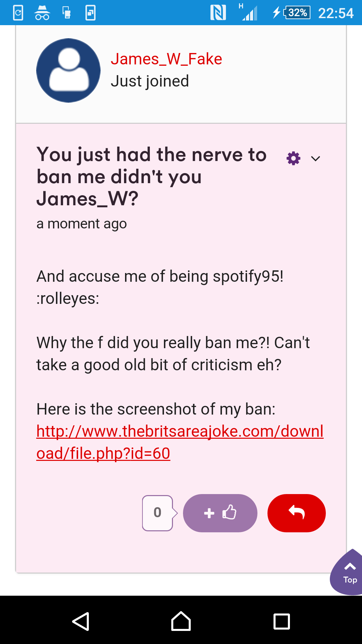The image size is (362, 644).
Task: Tap the 'Just joined' rank label
Action: coord(150,81)
